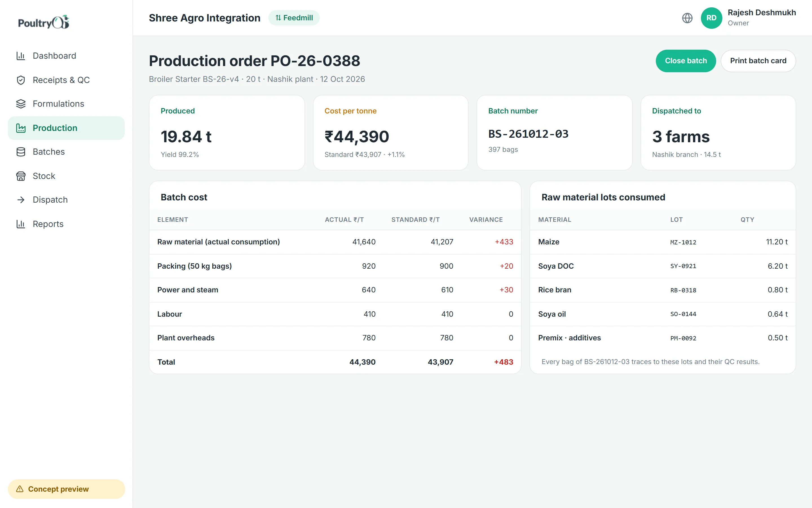Click the Total +483 variance
Viewport: 812px width, 508px height.
(504, 362)
